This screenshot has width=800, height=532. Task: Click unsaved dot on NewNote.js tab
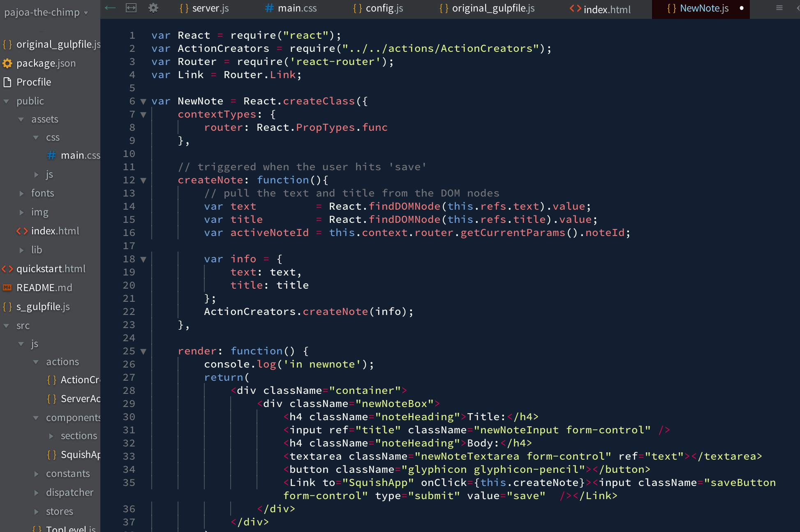pyautogui.click(x=742, y=8)
